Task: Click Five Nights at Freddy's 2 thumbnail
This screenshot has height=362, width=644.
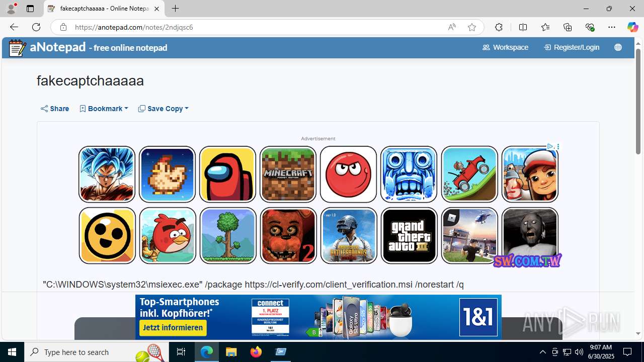Action: [x=288, y=235]
